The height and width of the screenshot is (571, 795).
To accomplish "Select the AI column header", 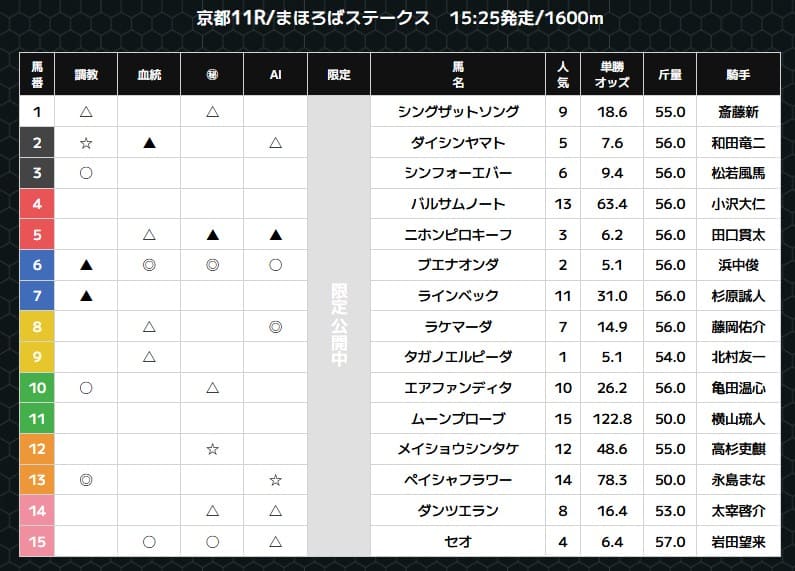I will tap(275, 74).
